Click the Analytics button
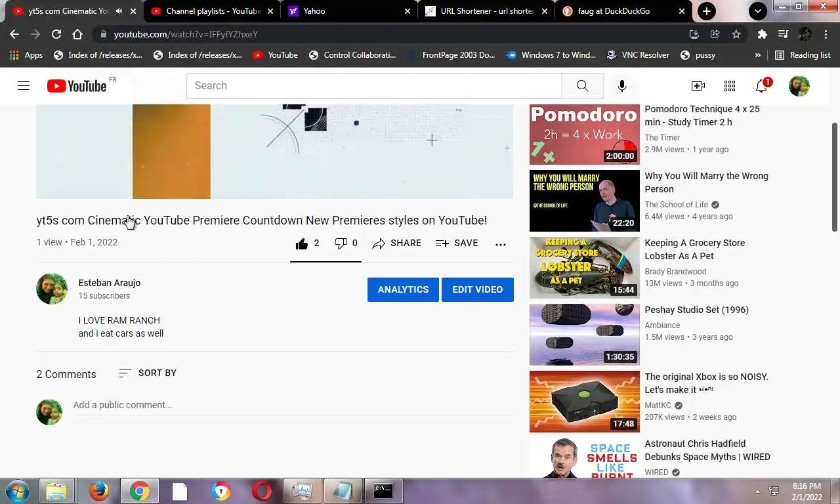The image size is (840, 504). pos(403,289)
